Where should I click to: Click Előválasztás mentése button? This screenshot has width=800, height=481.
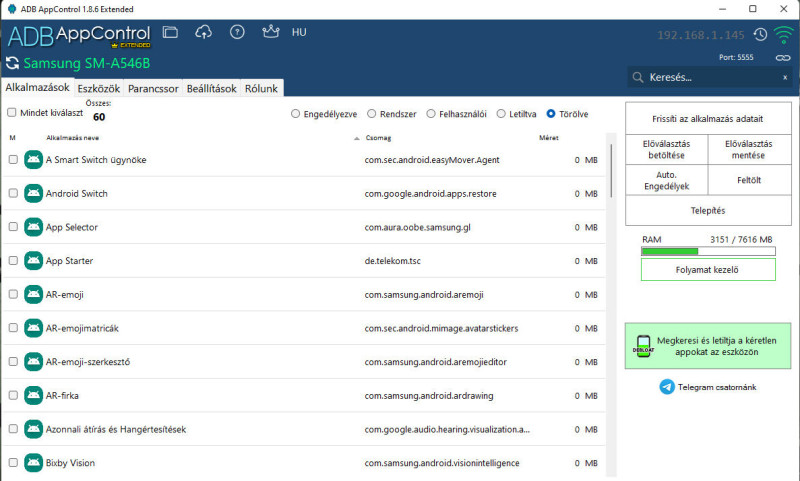(749, 149)
